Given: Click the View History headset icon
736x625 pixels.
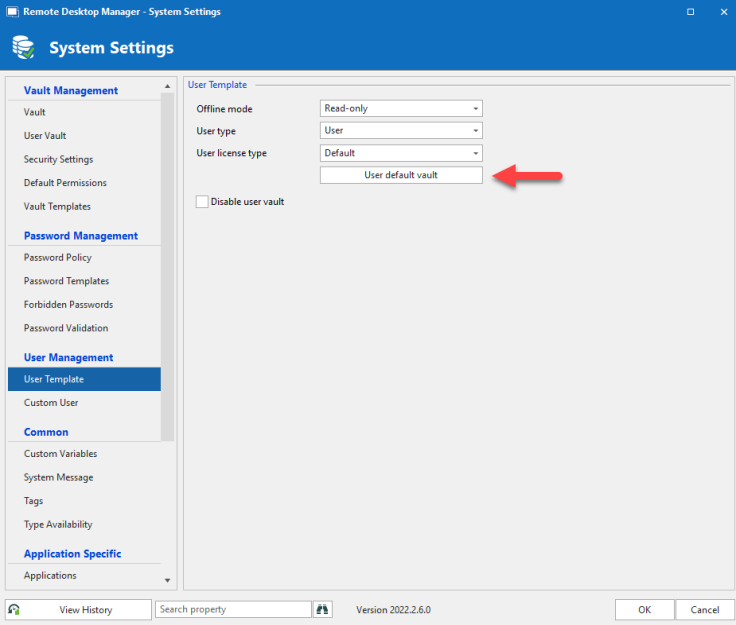Looking at the screenshot, I should coord(14,609).
